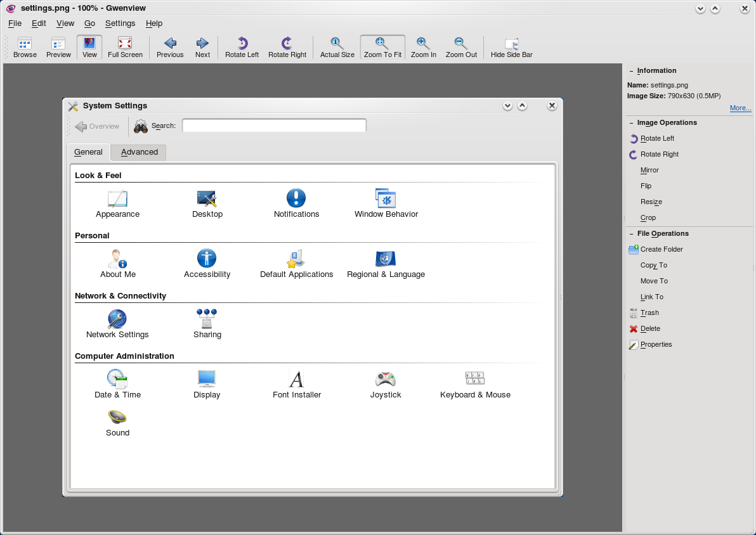Click the Network Settings icon in the image
The width and height of the screenshot is (756, 535).
pos(117,325)
